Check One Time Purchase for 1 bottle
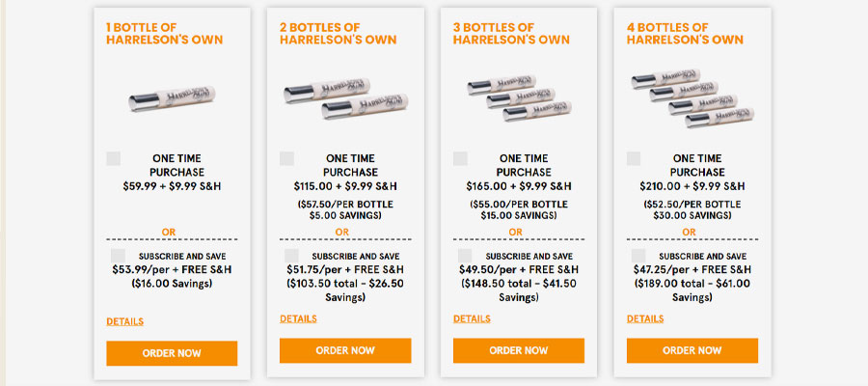 tap(114, 159)
